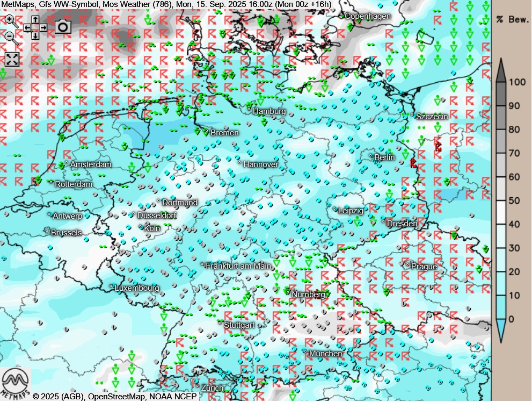Click the white 40-50 legend band

point(500,212)
